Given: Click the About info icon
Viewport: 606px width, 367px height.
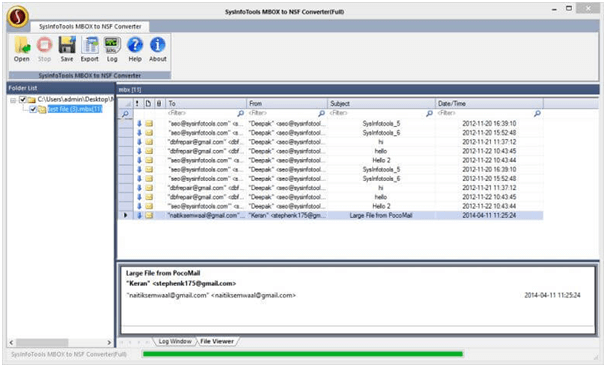Looking at the screenshot, I should coord(158,45).
